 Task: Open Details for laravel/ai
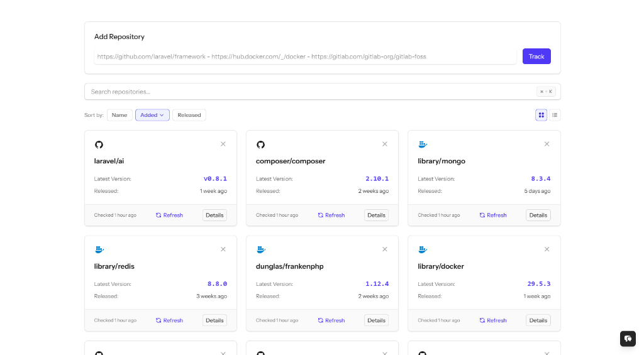click(214, 215)
